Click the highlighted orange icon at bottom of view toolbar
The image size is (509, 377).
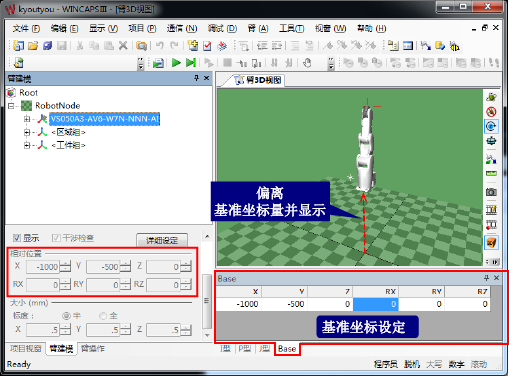click(x=491, y=242)
